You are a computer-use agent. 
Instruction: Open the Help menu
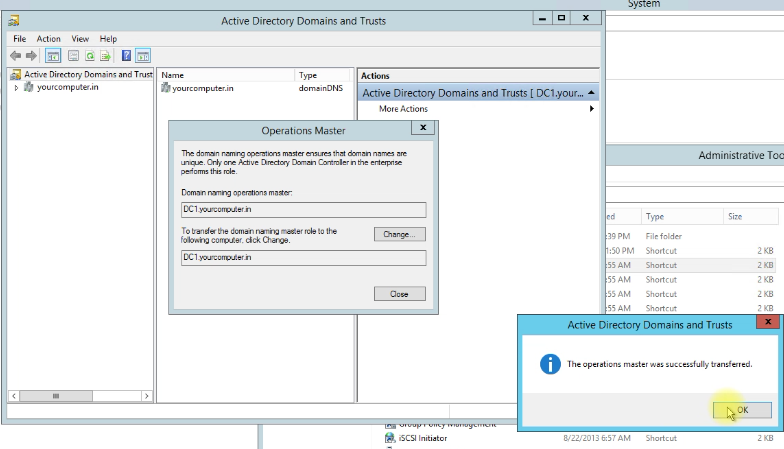point(108,38)
